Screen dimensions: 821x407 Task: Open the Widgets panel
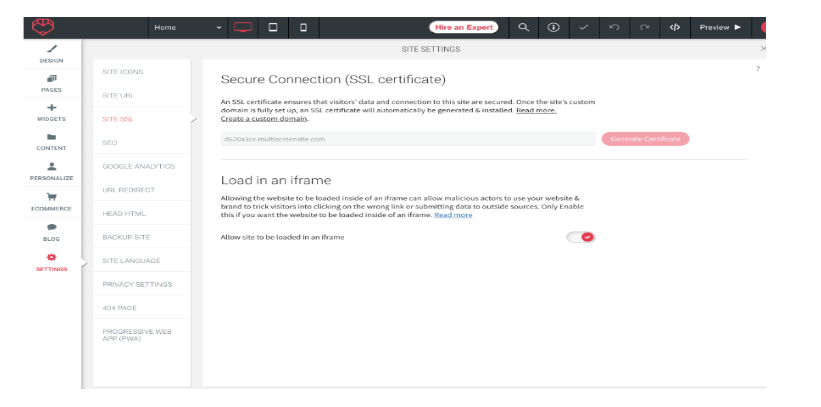(51, 113)
